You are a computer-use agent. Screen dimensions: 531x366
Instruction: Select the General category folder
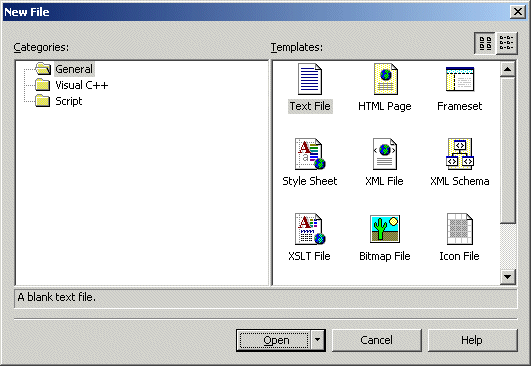64,69
